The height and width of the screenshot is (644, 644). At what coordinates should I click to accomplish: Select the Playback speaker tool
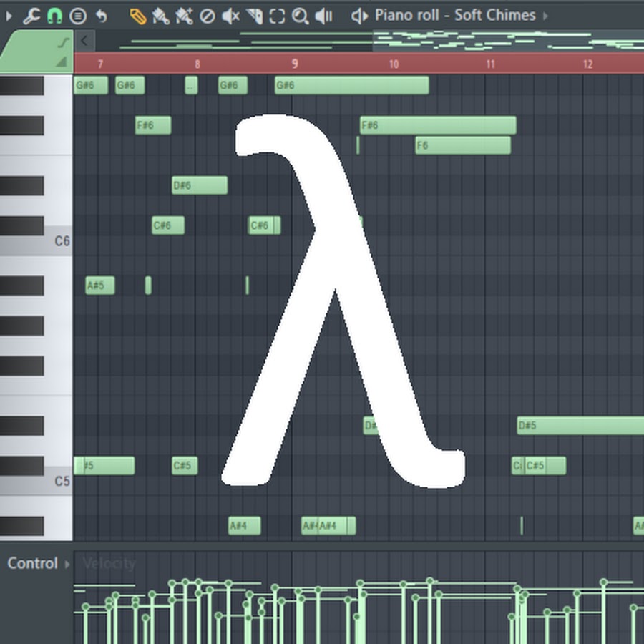[x=323, y=16]
